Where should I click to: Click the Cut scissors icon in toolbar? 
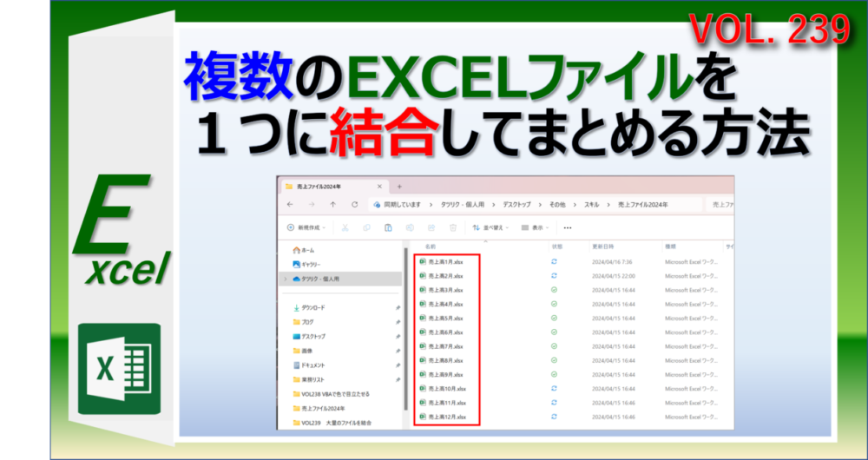(345, 227)
